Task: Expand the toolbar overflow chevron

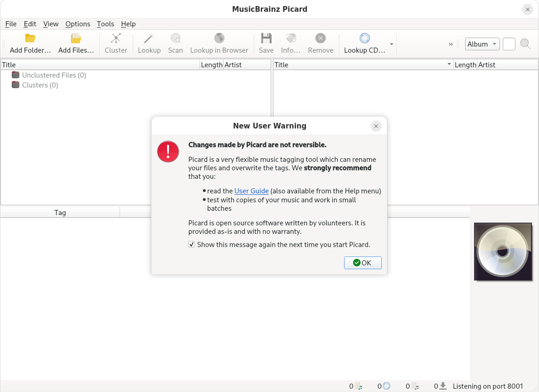Action: pyautogui.click(x=451, y=44)
